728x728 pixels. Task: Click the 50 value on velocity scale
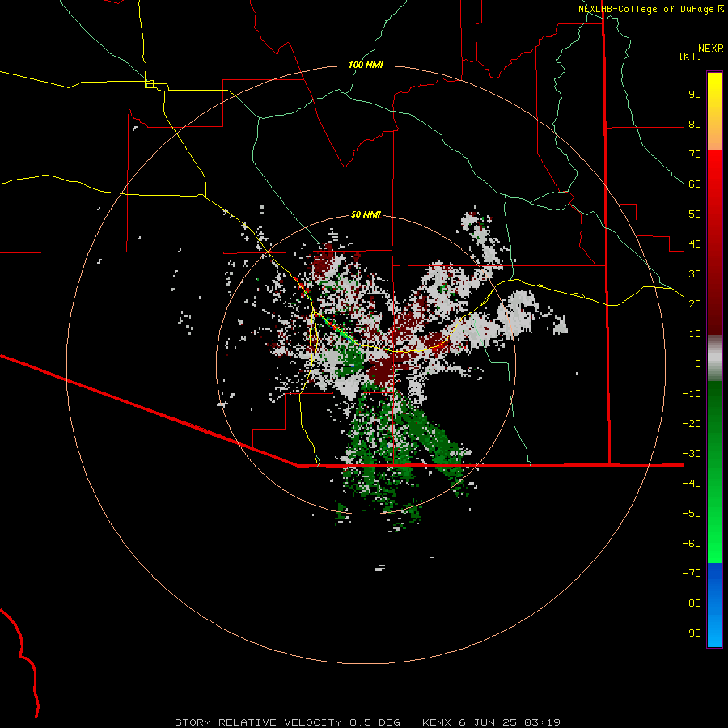point(695,214)
